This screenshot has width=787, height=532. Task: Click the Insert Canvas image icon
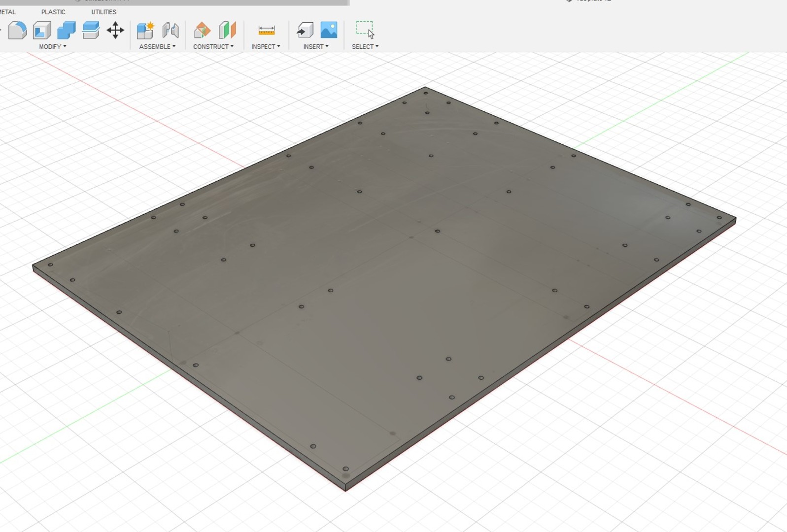pyautogui.click(x=329, y=30)
